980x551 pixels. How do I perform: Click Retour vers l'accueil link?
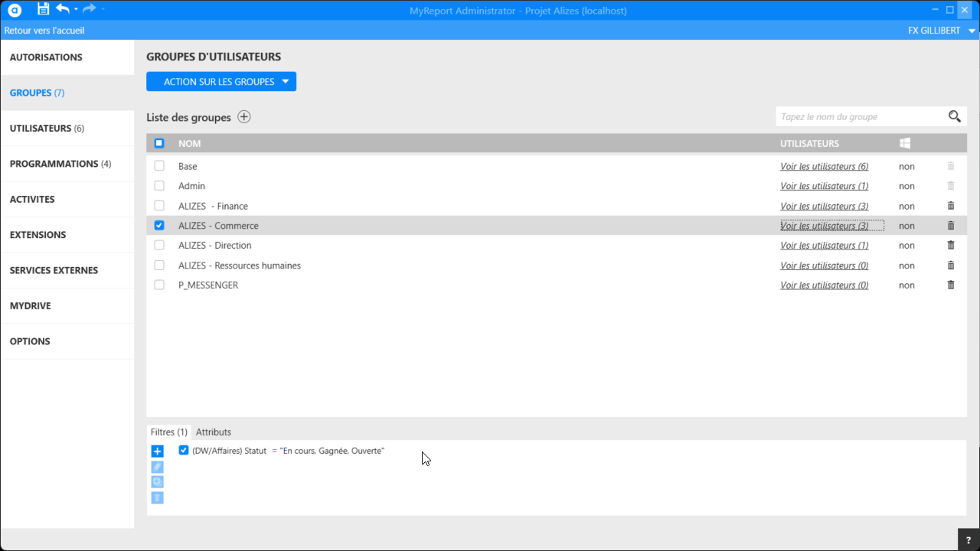pyautogui.click(x=44, y=31)
